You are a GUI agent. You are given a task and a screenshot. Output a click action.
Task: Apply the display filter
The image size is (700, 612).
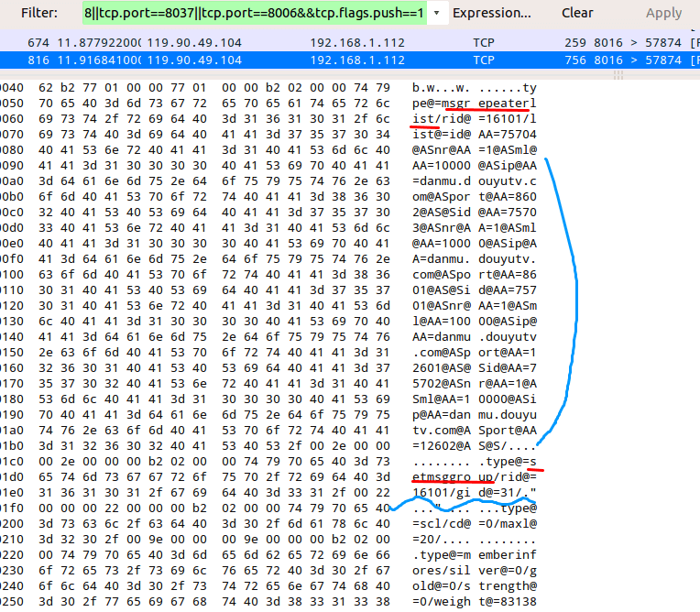pyautogui.click(x=663, y=13)
